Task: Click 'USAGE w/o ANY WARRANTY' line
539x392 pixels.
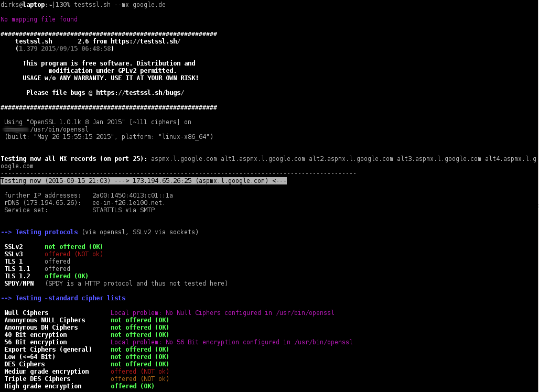Action: (111, 78)
